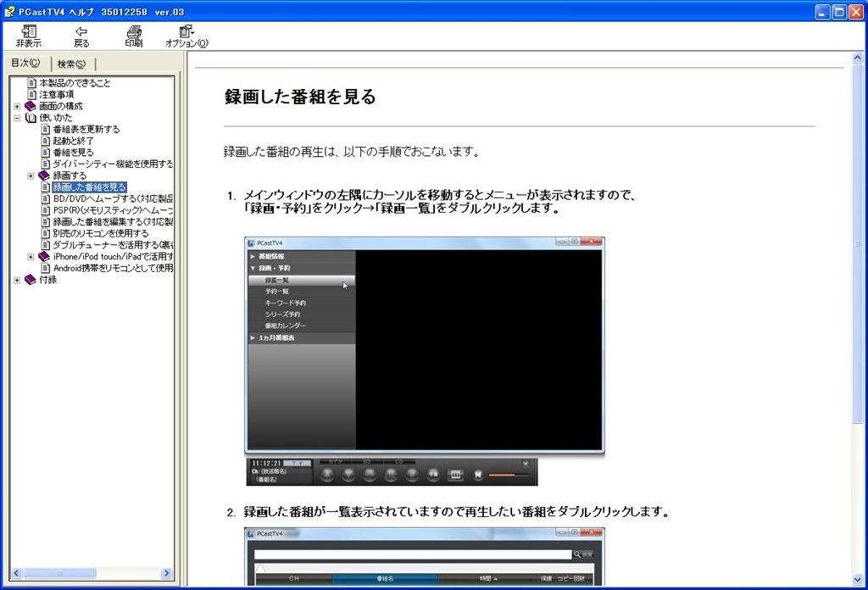Image resolution: width=868 pixels, height=590 pixels.
Task: Click page icon beside 注意事項
Action: (x=32, y=95)
